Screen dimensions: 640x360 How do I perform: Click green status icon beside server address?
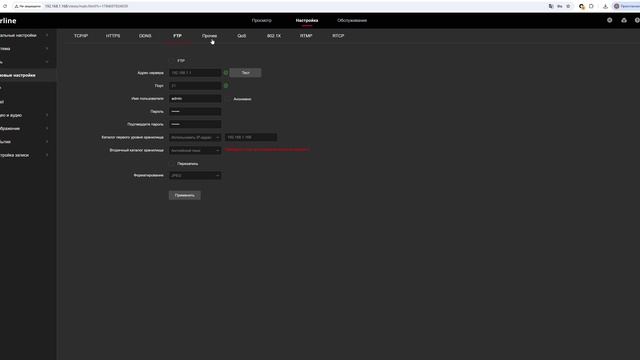pos(226,73)
